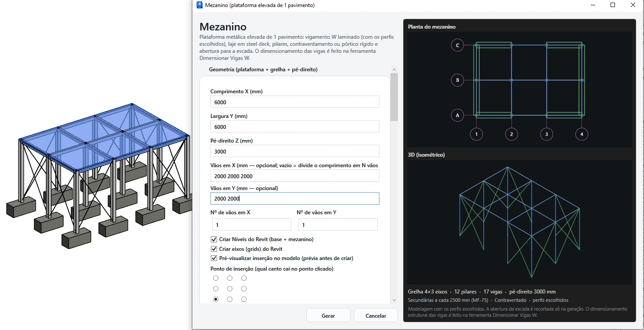Select the top-left insertion point radio button

216,278
